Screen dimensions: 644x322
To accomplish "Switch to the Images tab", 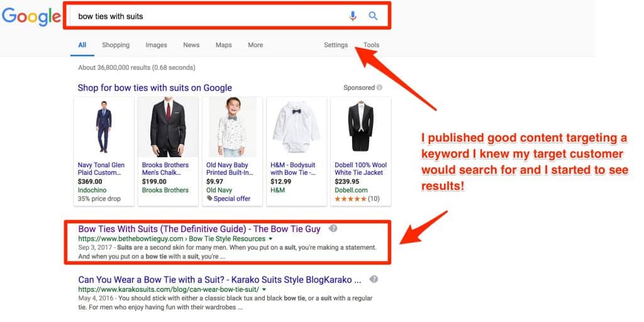I will pyautogui.click(x=156, y=45).
